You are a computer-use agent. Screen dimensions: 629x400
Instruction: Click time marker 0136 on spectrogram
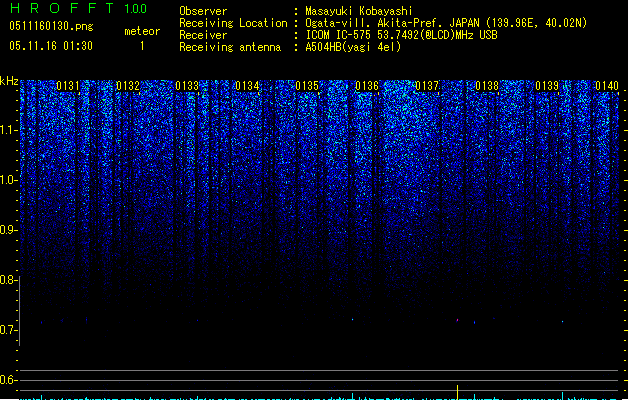(367, 86)
